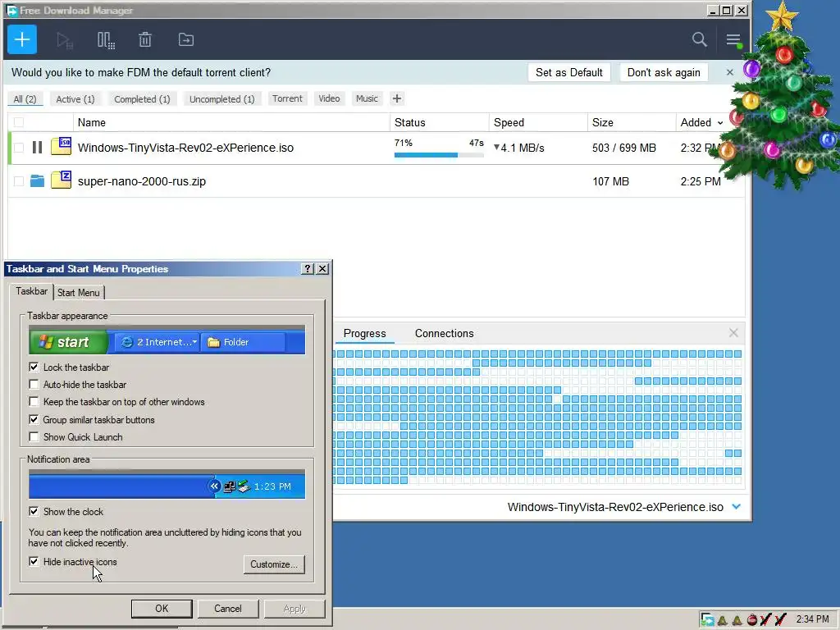Select the Taskbar tab in Properties

(x=32, y=291)
